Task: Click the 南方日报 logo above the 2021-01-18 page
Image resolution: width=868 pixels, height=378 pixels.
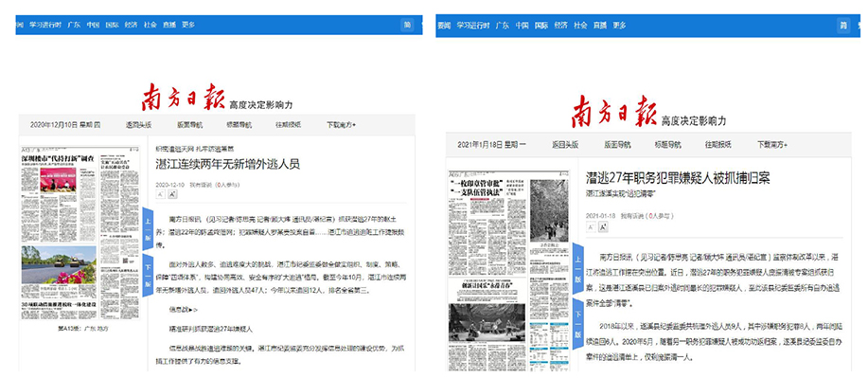Action: (615, 112)
